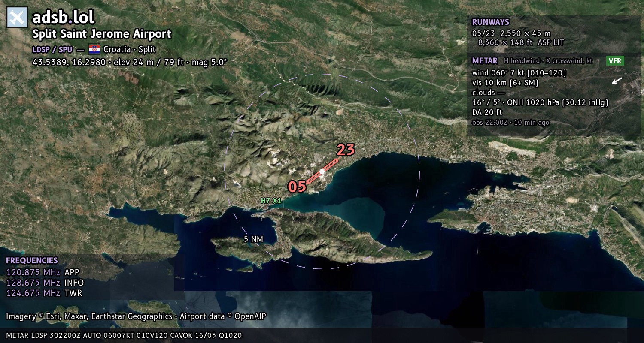Click the METAR section heading
644x343 pixels.
485,61
